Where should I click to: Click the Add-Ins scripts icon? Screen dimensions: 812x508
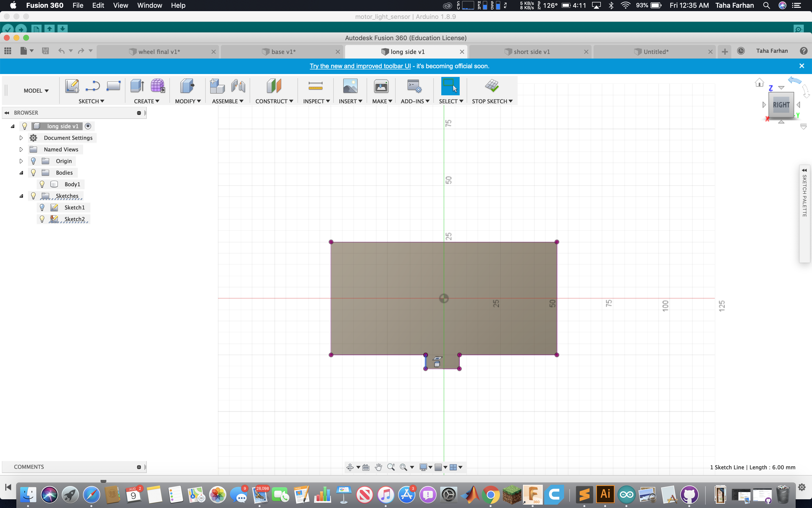click(x=414, y=86)
